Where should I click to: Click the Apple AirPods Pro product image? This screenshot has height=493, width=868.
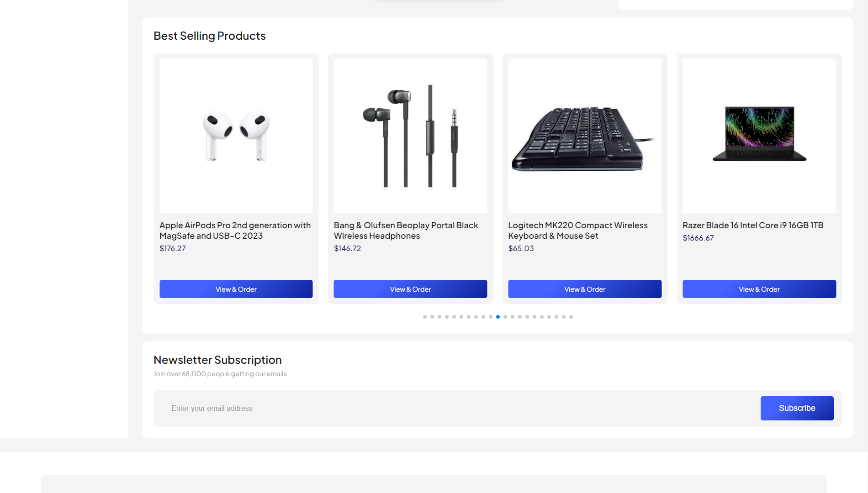236,136
